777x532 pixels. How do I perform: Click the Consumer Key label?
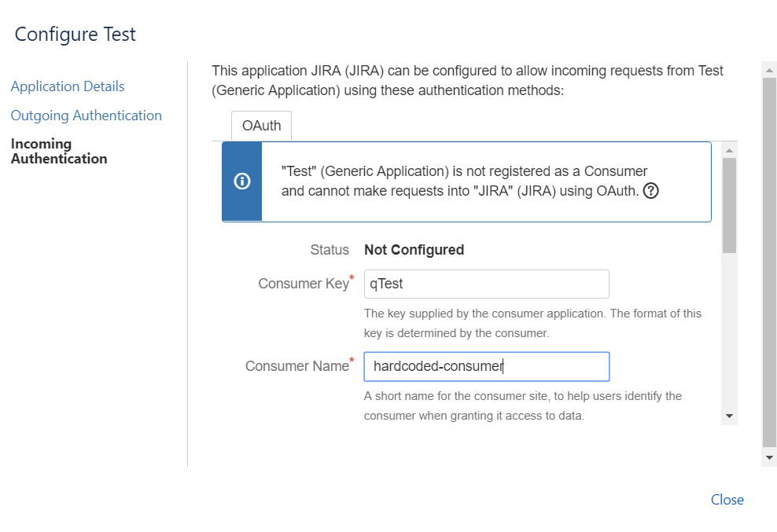[x=303, y=284]
